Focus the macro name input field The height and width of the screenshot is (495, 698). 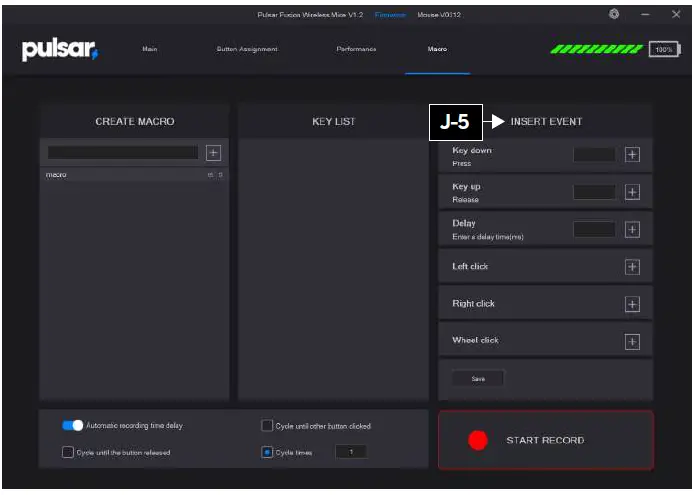tap(123, 153)
